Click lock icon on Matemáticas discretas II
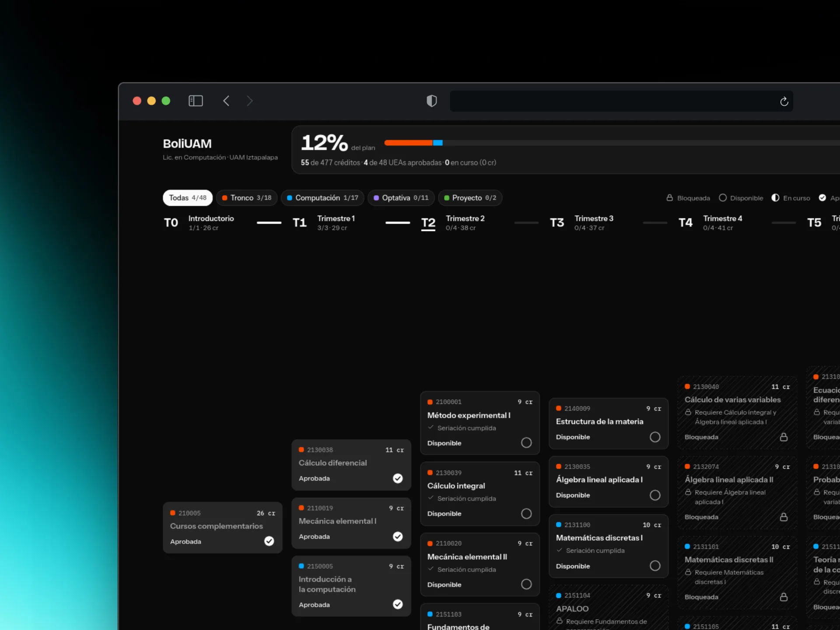Image resolution: width=840 pixels, height=630 pixels. [784, 597]
